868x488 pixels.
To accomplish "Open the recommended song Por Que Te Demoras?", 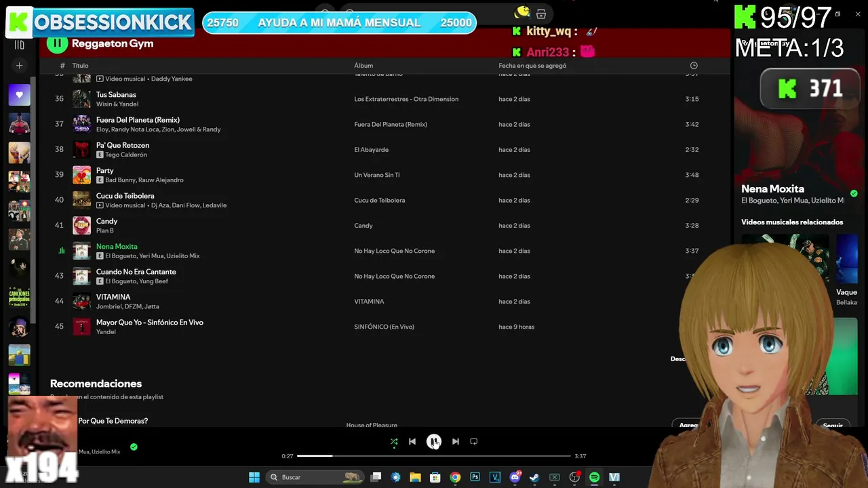I will point(113,421).
